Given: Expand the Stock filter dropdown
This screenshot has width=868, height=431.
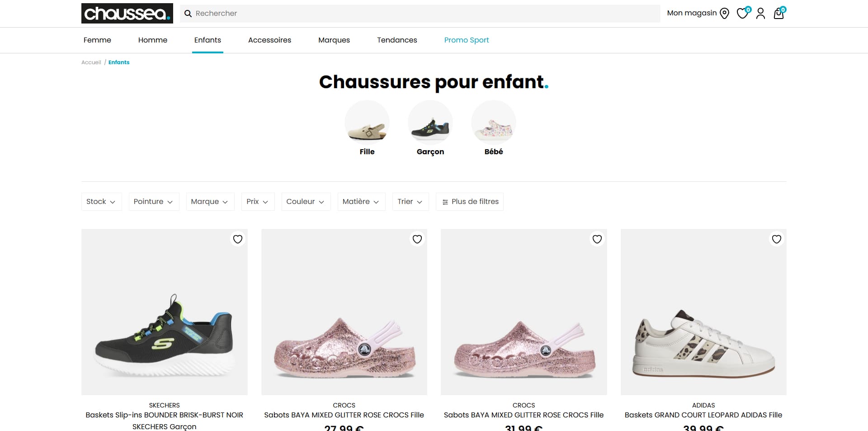Looking at the screenshot, I should 101,202.
